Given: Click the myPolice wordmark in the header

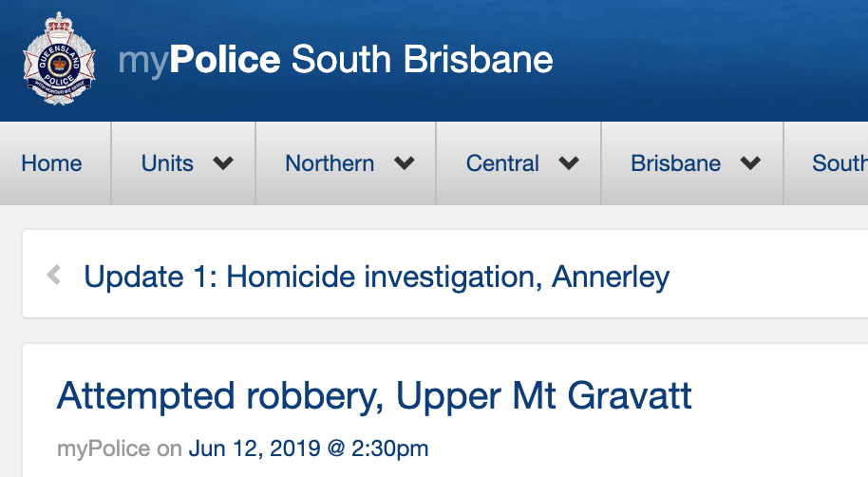Looking at the screenshot, I should (x=199, y=60).
